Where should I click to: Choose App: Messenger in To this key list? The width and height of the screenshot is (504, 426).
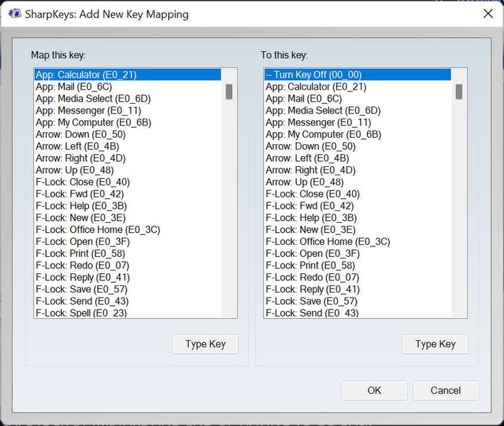[x=358, y=122]
